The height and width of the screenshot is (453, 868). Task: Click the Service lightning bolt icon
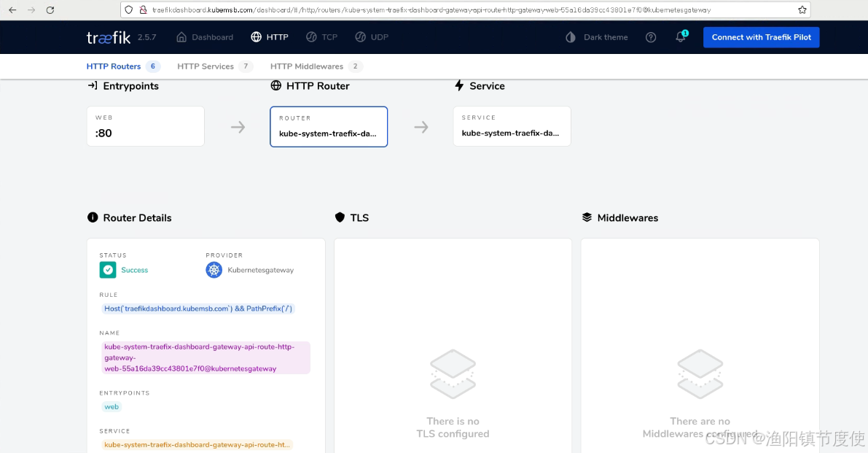tap(459, 86)
